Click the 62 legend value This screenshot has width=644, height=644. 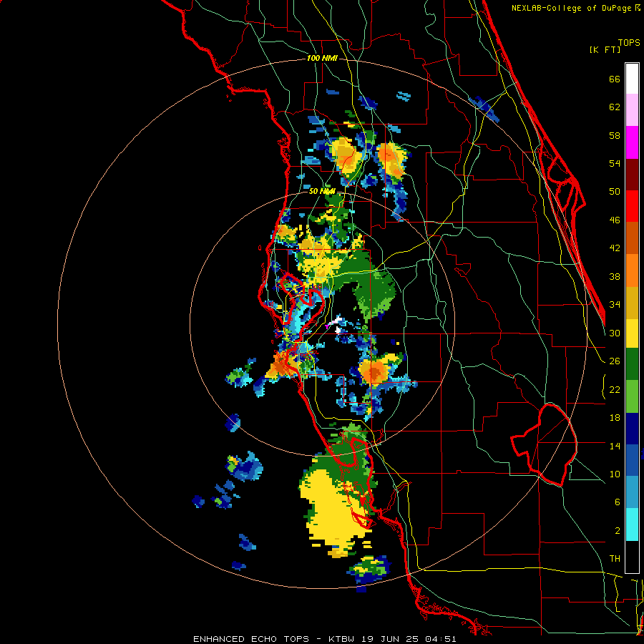tap(615, 107)
